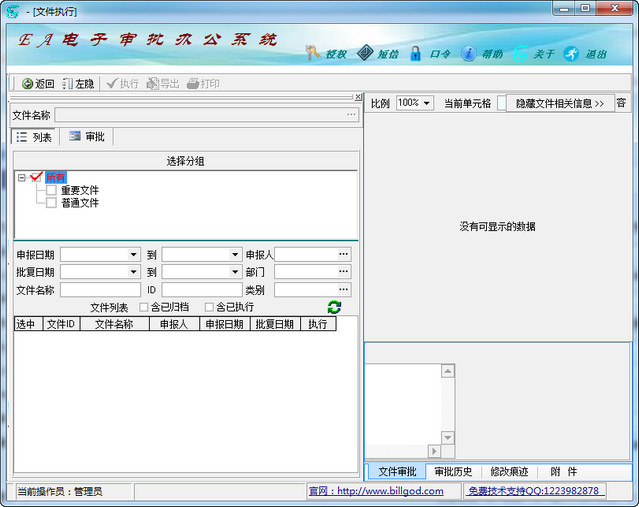Click the 隐藏文件相关信息 button

click(559, 103)
